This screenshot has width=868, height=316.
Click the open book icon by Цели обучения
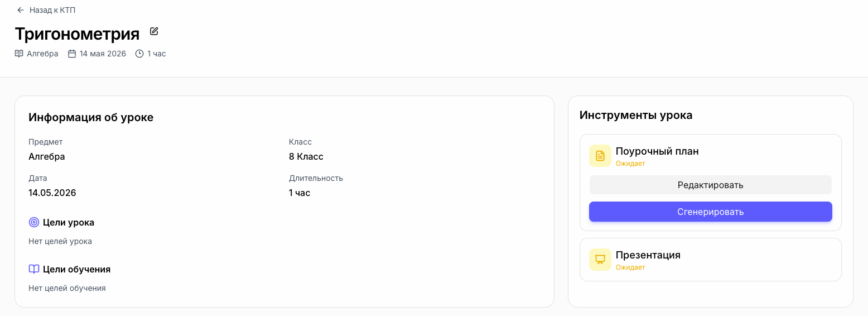tap(34, 269)
